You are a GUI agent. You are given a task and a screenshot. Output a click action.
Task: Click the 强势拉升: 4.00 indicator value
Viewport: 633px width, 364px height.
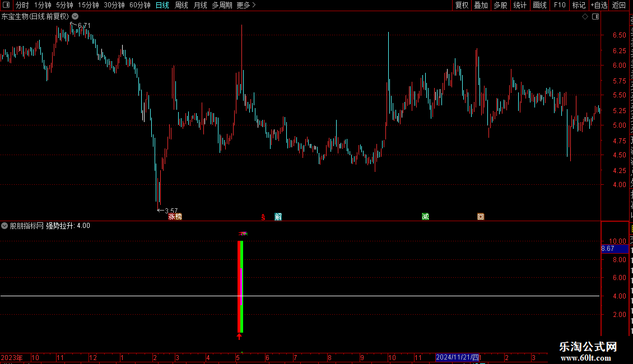pyautogui.click(x=68, y=226)
